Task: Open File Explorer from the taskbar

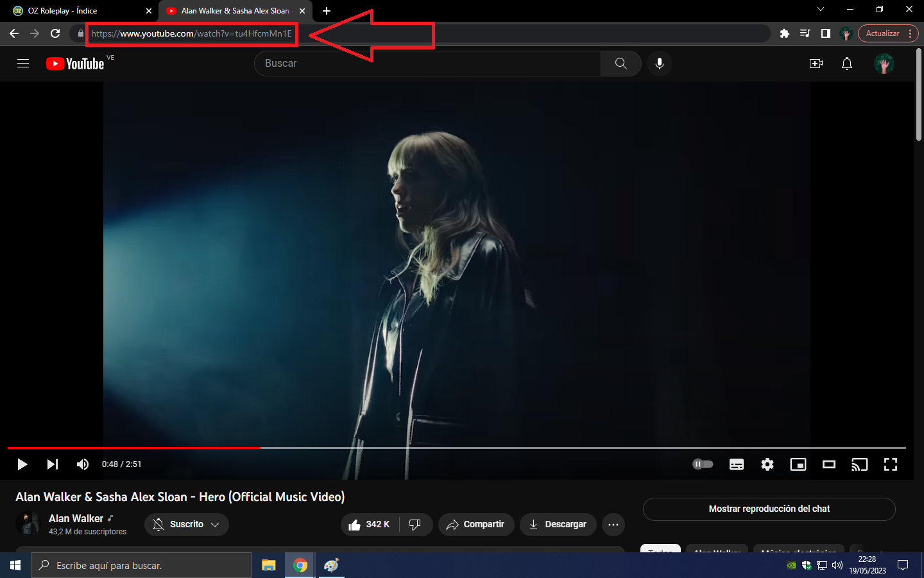Action: coord(268,565)
